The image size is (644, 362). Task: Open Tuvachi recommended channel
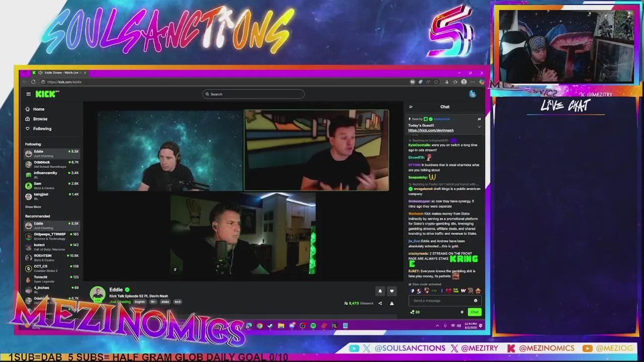point(52,279)
